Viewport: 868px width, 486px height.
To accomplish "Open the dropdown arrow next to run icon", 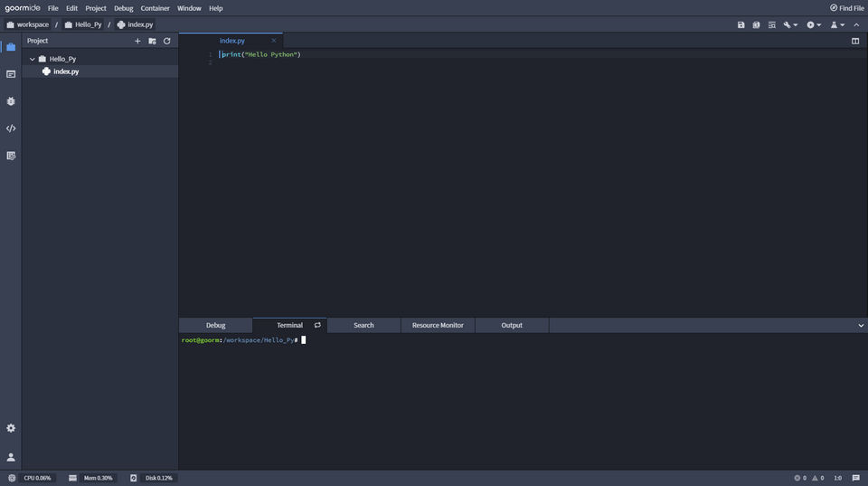I will (819, 25).
